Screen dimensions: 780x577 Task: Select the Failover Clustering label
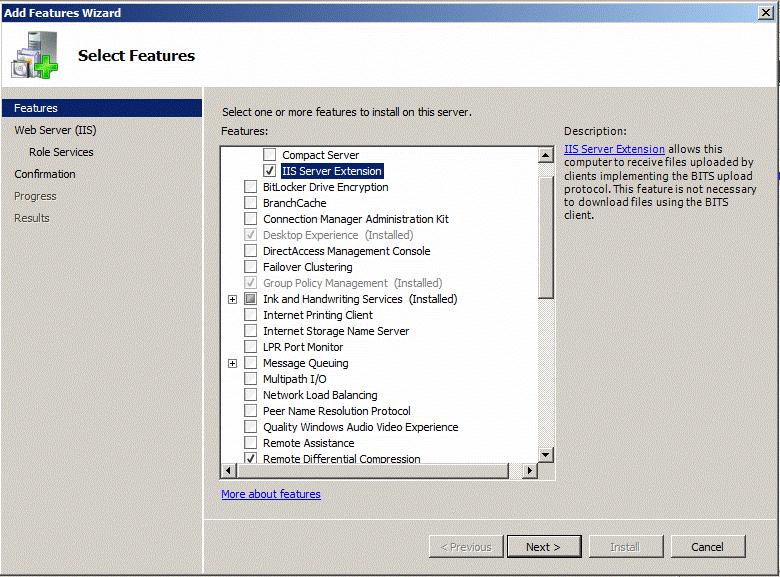(307, 267)
